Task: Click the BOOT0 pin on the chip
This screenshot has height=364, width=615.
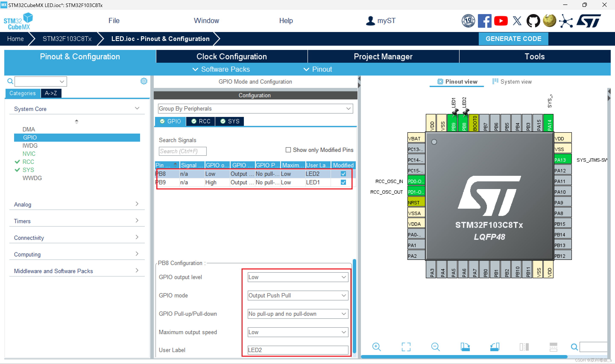Action: (x=474, y=123)
